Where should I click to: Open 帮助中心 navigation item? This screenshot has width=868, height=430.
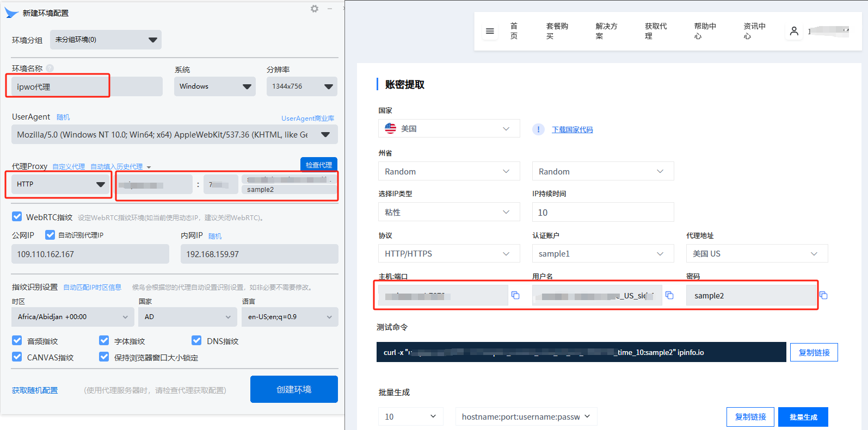tap(705, 31)
